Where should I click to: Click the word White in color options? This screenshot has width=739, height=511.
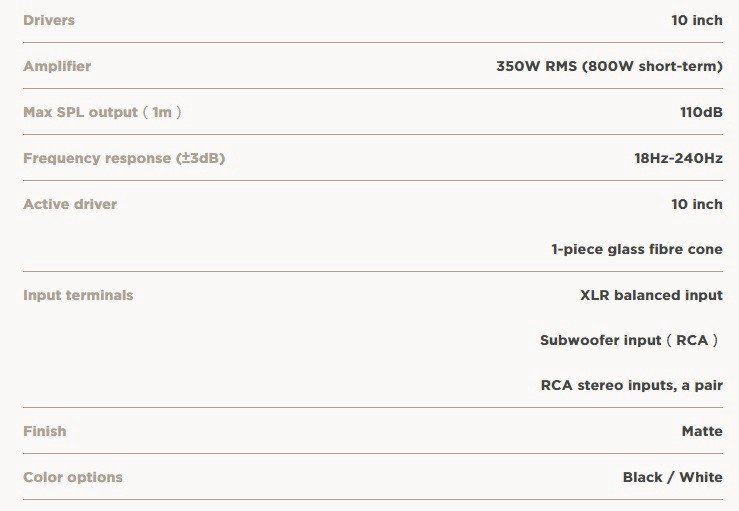701,477
